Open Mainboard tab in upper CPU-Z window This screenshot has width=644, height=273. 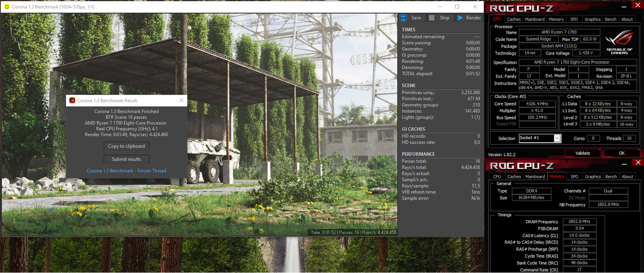point(535,19)
